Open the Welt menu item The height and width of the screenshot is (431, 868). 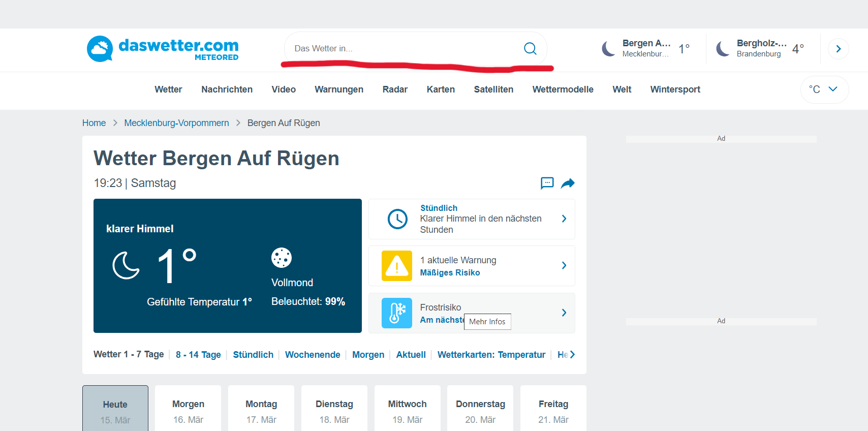622,89
